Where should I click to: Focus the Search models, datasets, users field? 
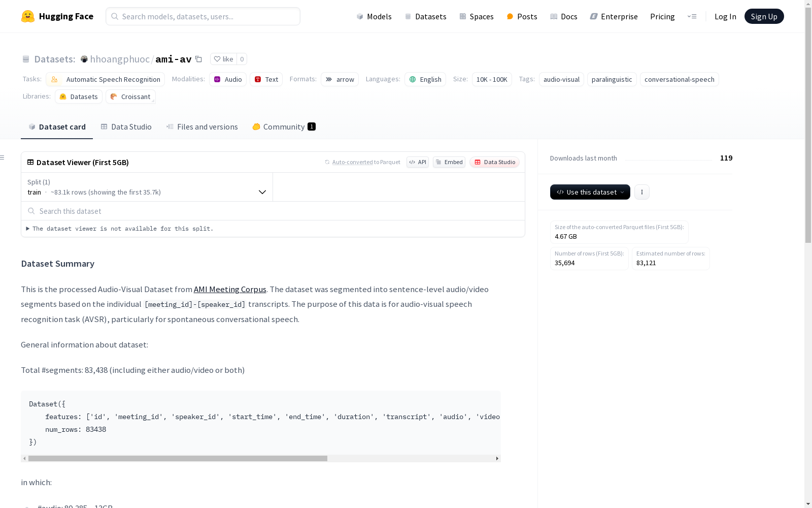(x=203, y=16)
